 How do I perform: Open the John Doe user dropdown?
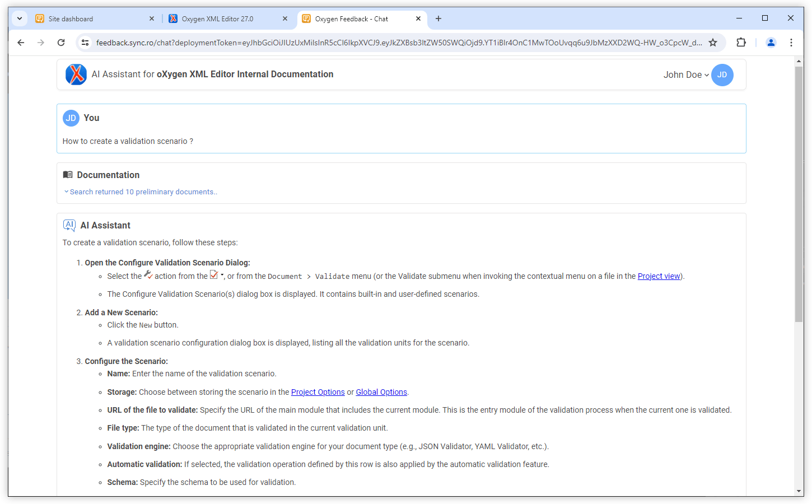pos(686,75)
